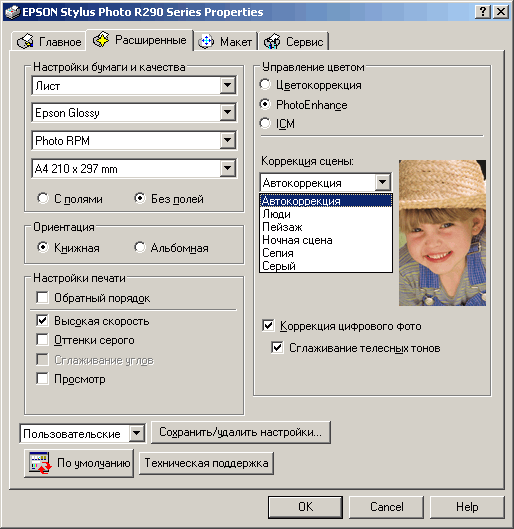Select the ICM radio button
514x529 pixels.
click(265, 123)
